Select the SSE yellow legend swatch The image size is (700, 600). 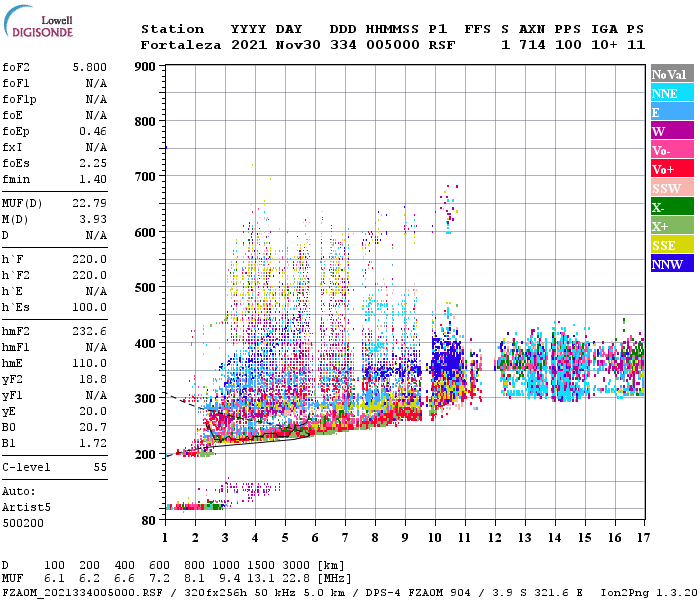672,245
